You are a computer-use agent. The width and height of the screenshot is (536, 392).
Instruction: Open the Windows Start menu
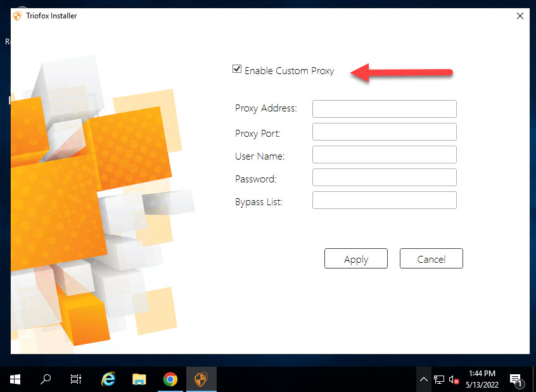[15, 379]
